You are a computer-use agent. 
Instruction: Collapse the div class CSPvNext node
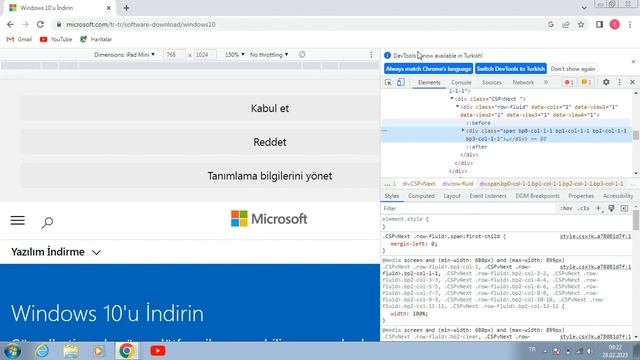coord(451,99)
